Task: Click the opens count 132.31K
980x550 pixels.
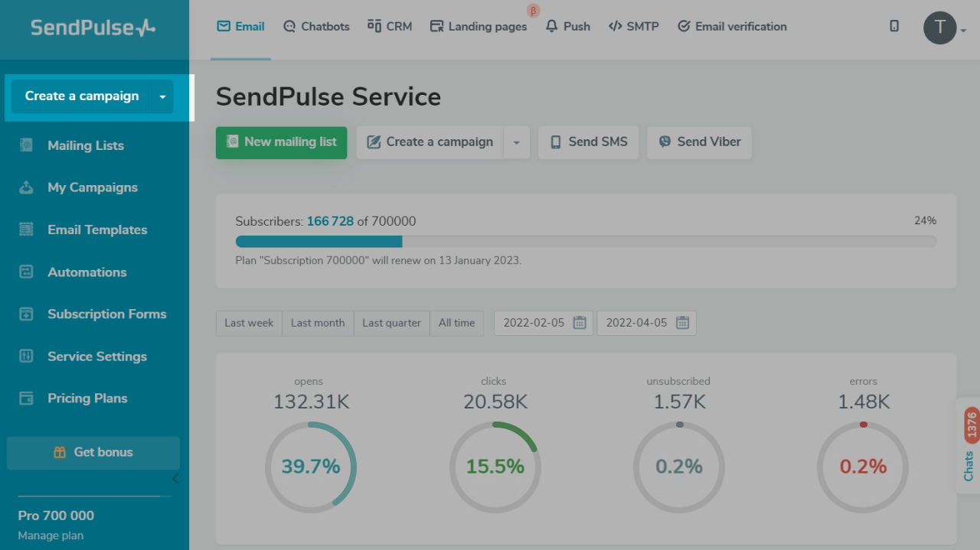Action: (311, 402)
